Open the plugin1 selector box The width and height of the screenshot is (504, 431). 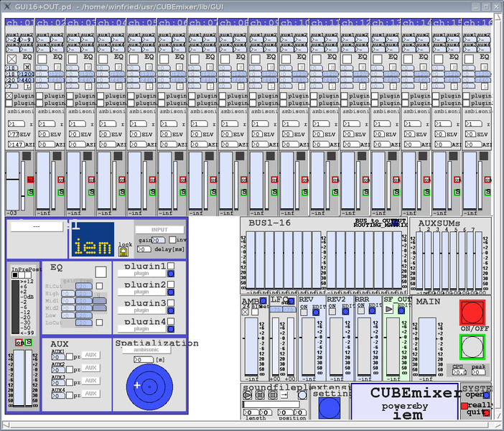click(x=141, y=274)
